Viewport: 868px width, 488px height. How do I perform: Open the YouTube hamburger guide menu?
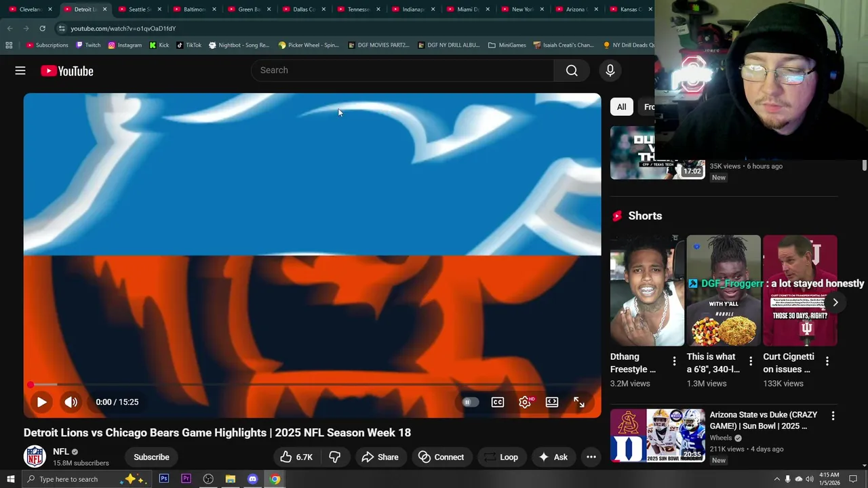point(20,70)
